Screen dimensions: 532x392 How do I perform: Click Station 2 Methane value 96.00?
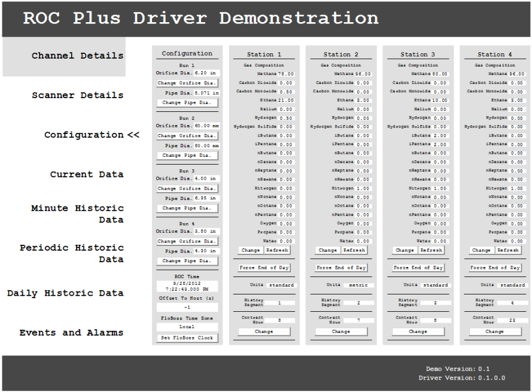click(x=363, y=74)
